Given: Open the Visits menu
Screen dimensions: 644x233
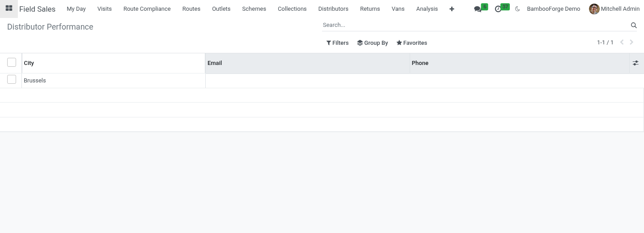Looking at the screenshot, I should 105,9.
